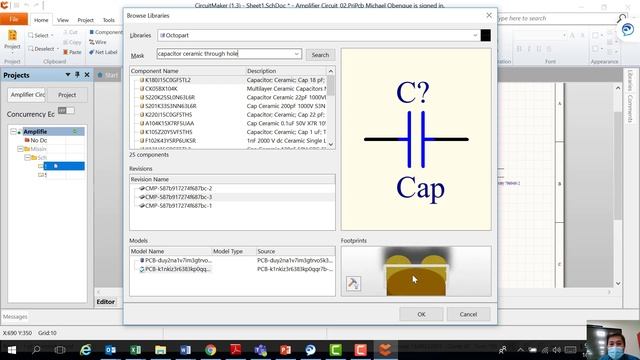Cancel the Browse Libraries dialog
The height and width of the screenshot is (360, 640).
468,314
